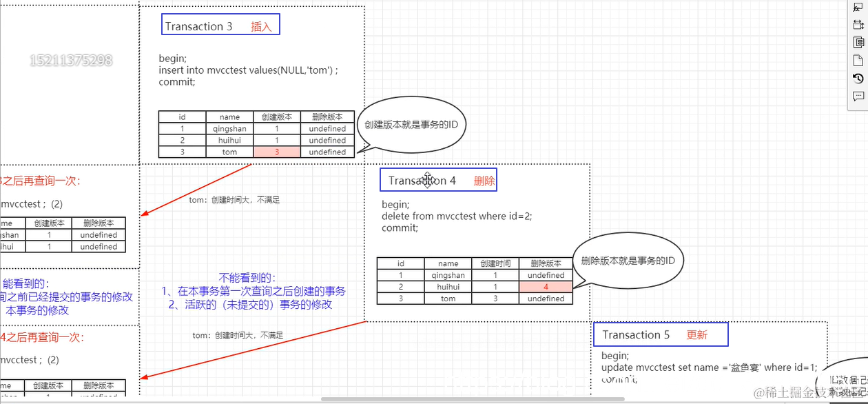Open the comments bubble icon on right toolbar
The image size is (868, 404).
pos(858,96)
